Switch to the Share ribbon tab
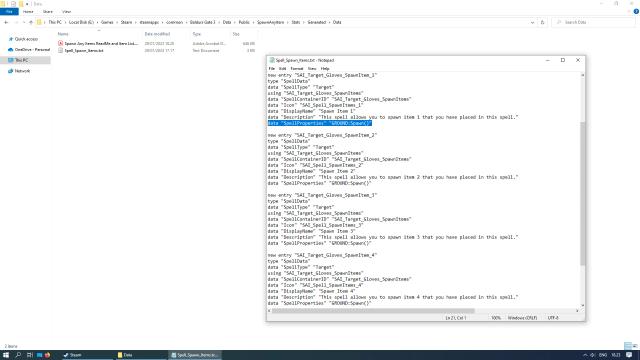640x360 pixels. [48, 11]
